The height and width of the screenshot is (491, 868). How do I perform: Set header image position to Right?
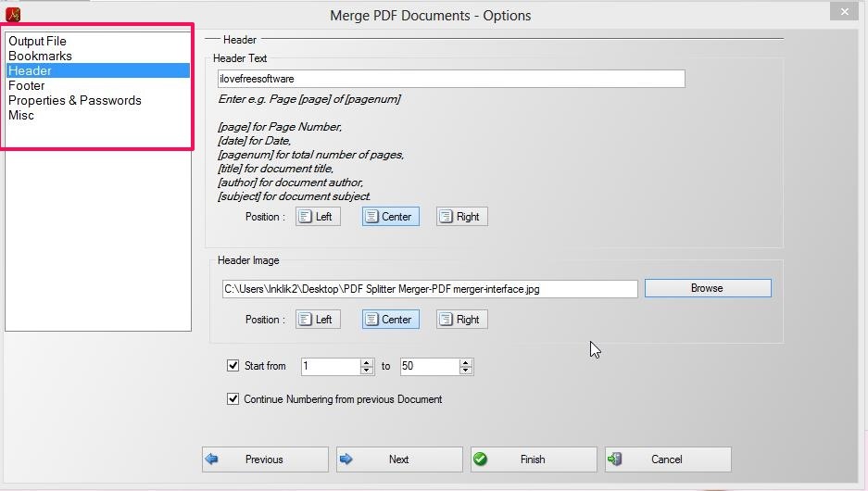tap(461, 320)
